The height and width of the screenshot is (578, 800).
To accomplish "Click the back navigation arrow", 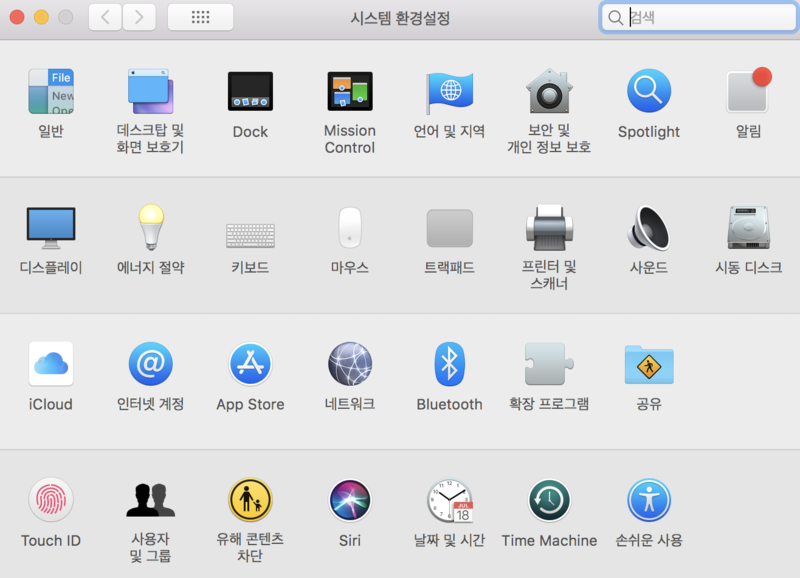I will coord(105,17).
